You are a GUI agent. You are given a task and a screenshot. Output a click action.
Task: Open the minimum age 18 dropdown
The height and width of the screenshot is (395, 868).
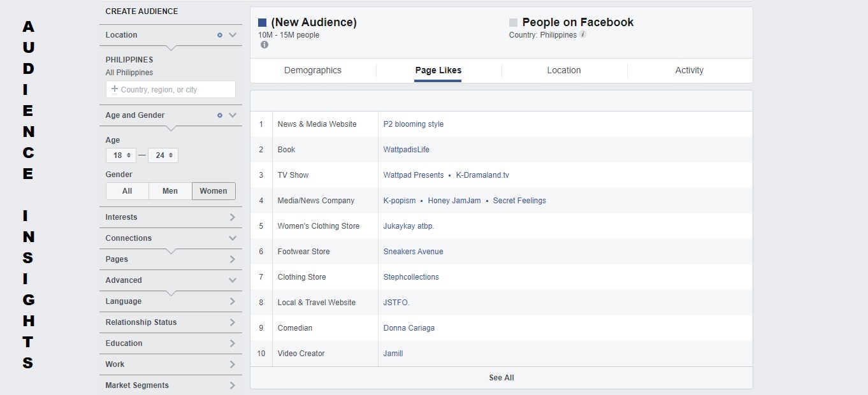coord(121,155)
